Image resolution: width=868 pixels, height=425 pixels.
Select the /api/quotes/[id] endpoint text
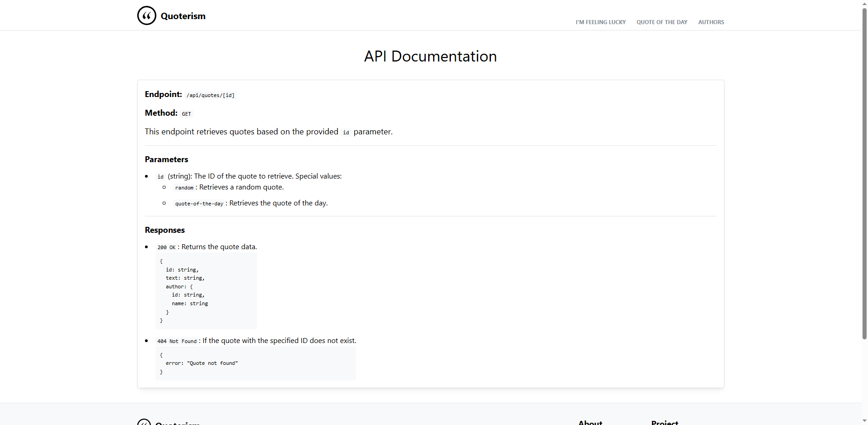pos(211,95)
